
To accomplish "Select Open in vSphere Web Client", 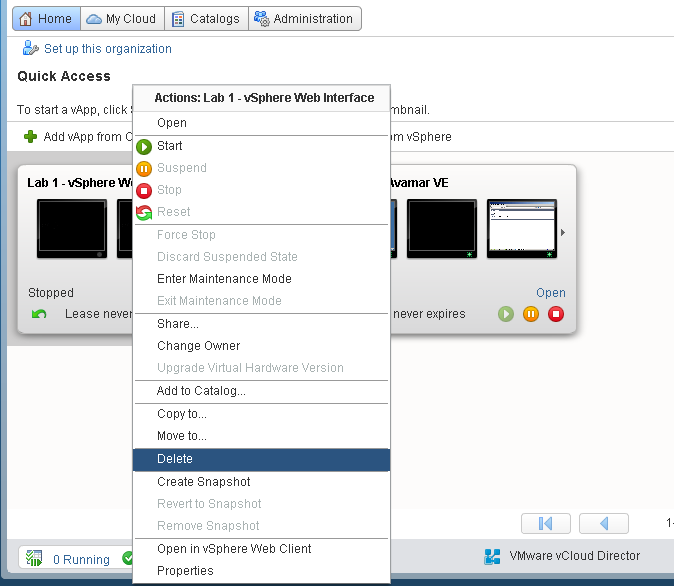I will coord(261,549).
